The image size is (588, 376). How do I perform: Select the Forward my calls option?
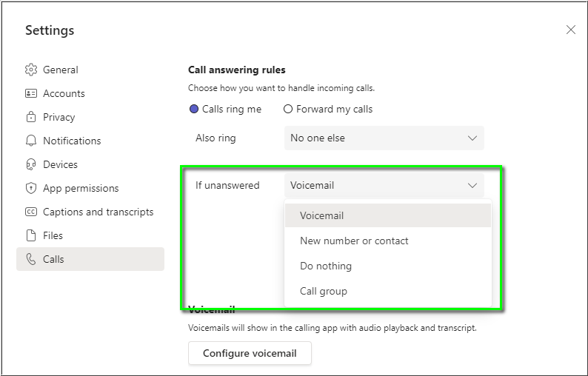288,109
